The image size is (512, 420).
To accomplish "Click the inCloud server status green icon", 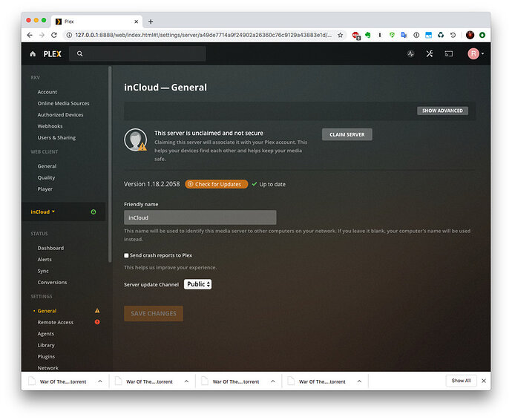I will click(x=93, y=212).
